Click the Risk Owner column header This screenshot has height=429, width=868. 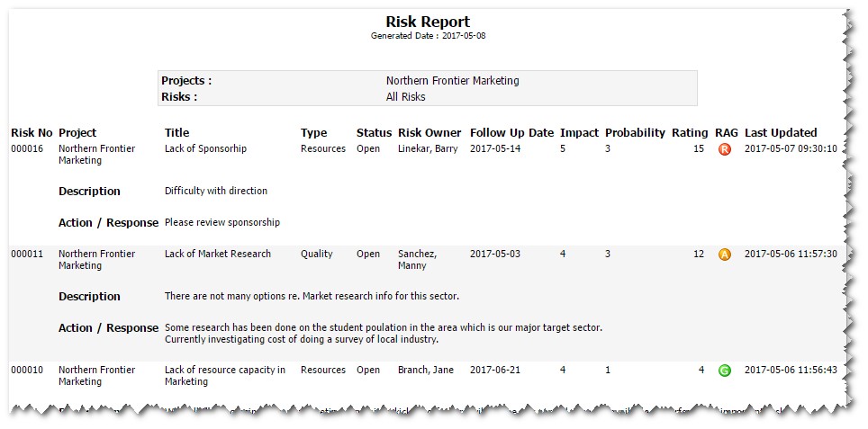click(429, 133)
